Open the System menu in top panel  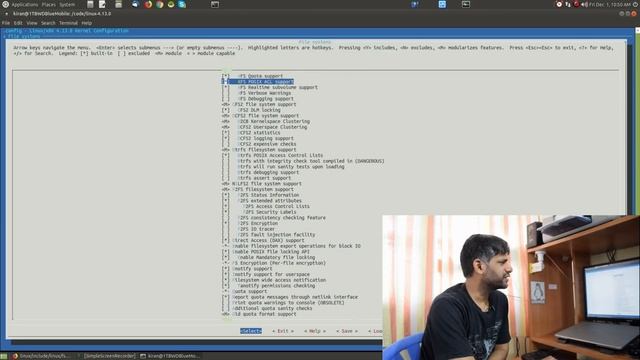[67, 4]
